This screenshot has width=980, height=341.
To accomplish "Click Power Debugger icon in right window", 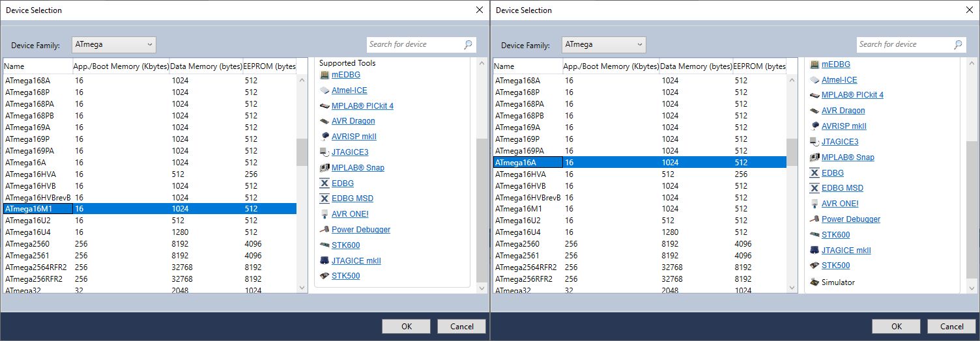I will [814, 219].
